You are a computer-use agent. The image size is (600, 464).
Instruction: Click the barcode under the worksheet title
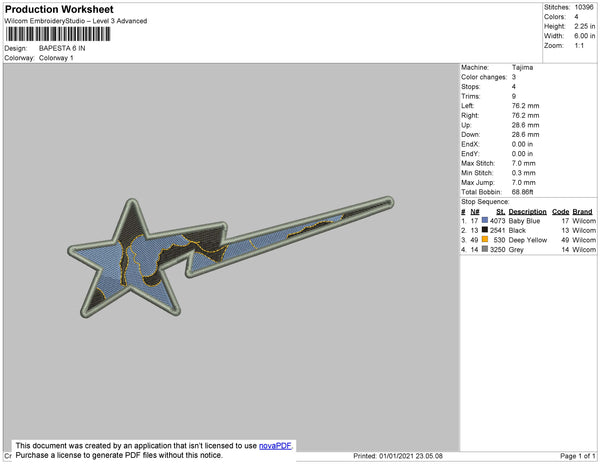pyautogui.click(x=58, y=34)
